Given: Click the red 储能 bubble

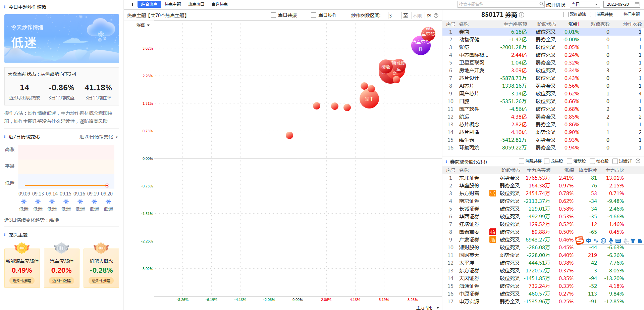Looking at the screenshot, I should point(386,67).
